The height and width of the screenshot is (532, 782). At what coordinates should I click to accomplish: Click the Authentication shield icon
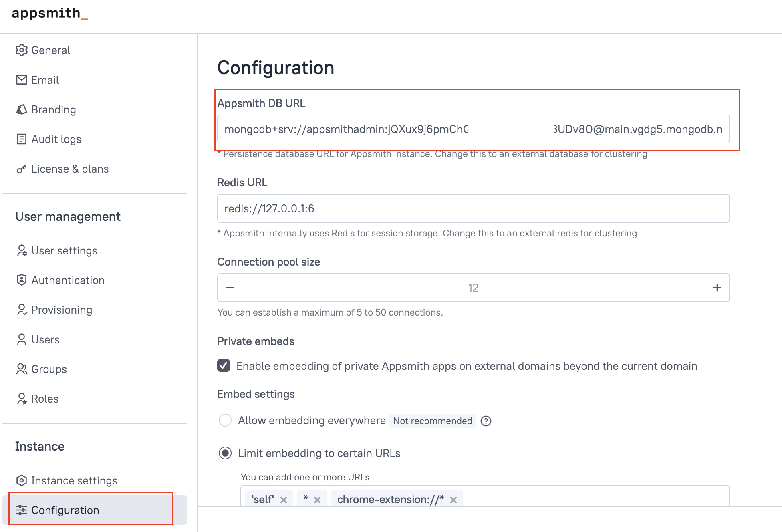click(22, 280)
